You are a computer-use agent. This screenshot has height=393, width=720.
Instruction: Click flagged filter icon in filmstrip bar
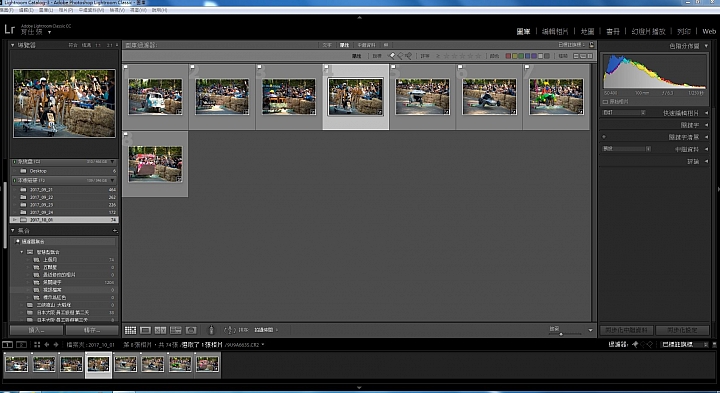coord(635,344)
